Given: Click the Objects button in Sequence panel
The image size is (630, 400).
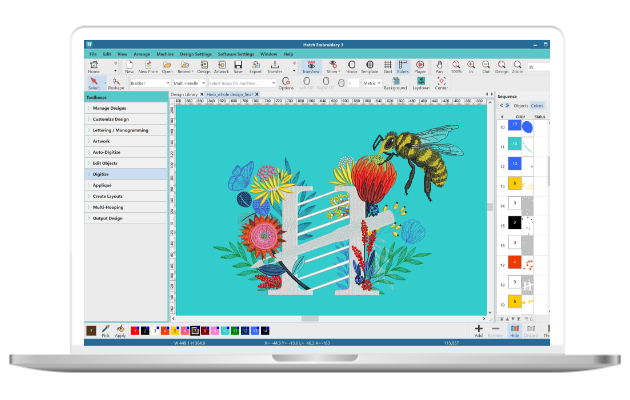Looking at the screenshot, I should tap(518, 105).
